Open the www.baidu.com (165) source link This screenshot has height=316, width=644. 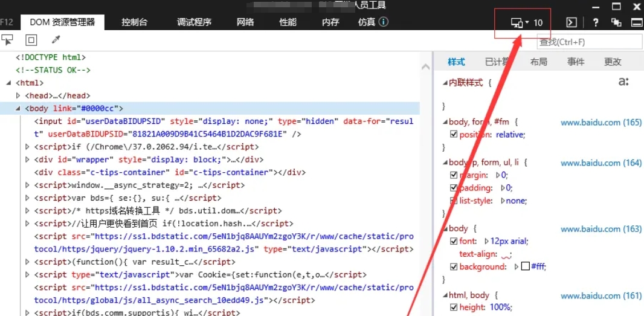pyautogui.click(x=601, y=122)
